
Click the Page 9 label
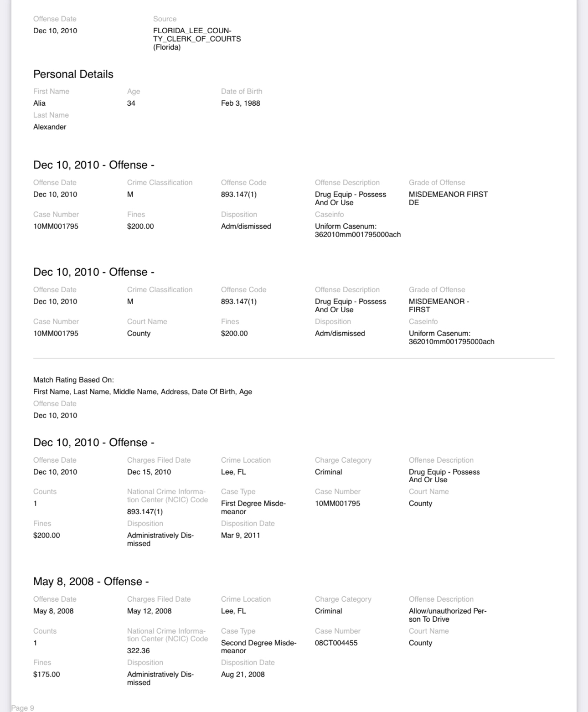[23, 708]
